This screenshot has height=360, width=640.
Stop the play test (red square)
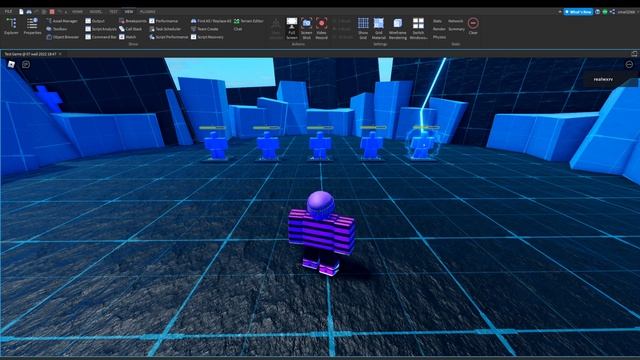tap(52, 11)
